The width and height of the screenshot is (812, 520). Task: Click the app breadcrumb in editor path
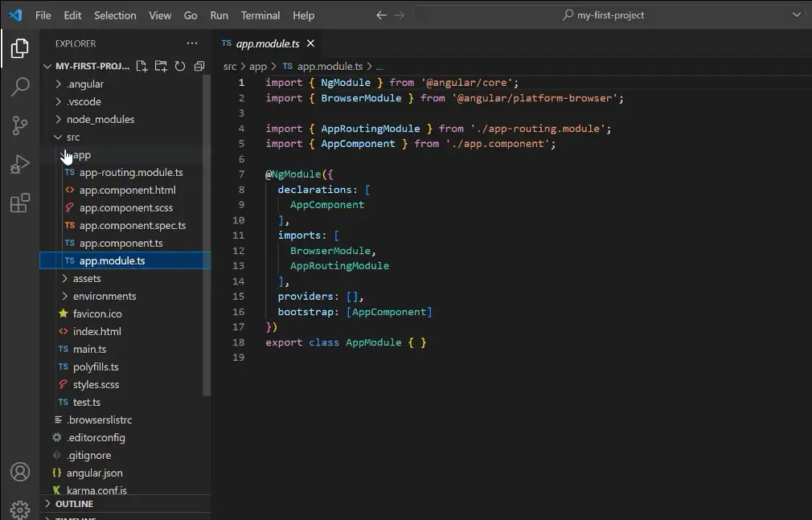[258, 67]
